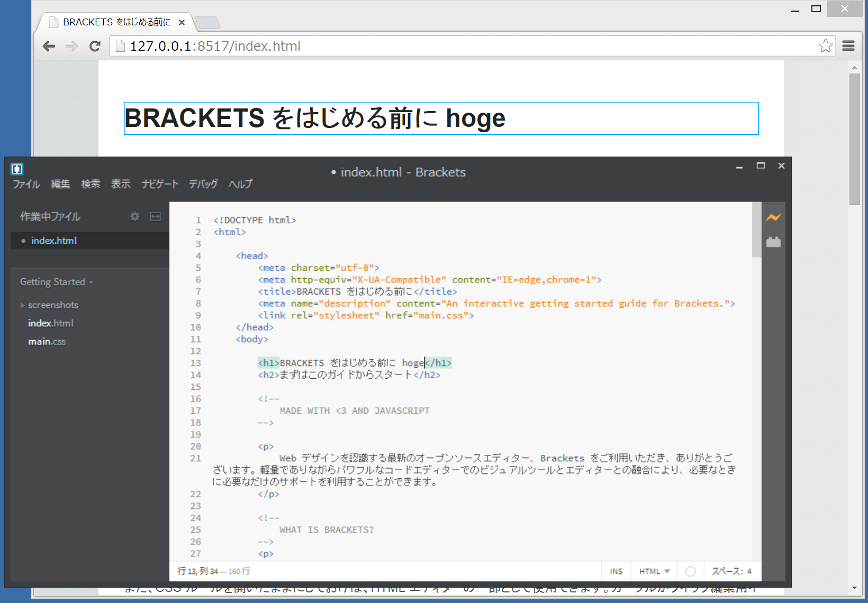
Task: Reload the page in Chrome
Action: click(95, 46)
